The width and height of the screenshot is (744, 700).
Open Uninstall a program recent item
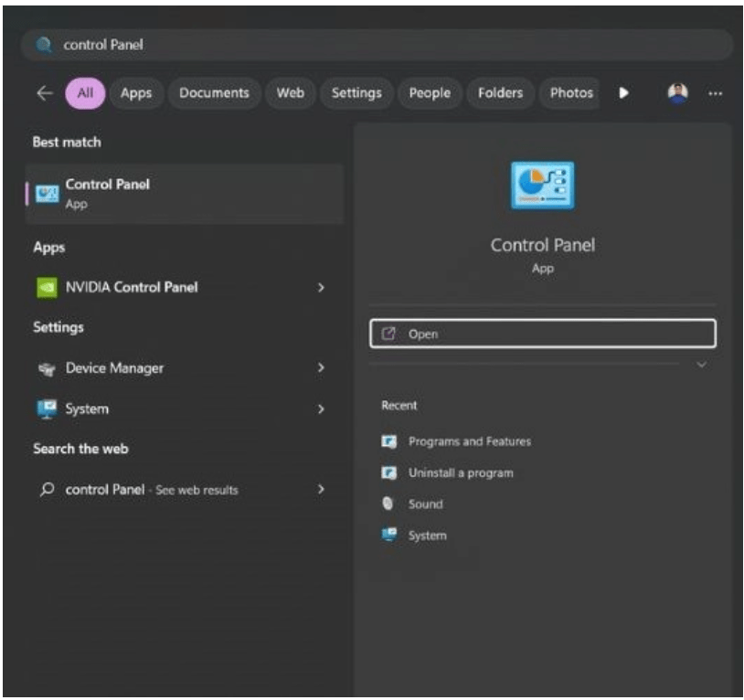tap(447, 472)
